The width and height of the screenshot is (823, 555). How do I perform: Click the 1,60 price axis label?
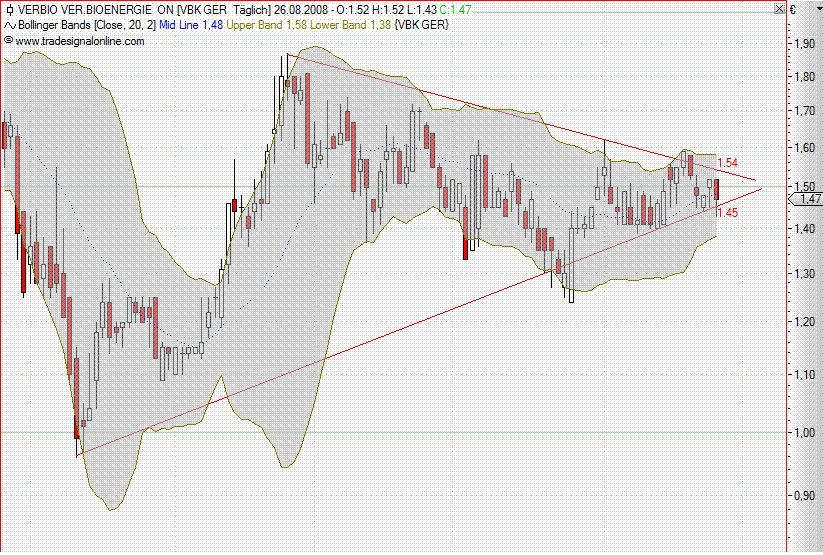point(804,148)
